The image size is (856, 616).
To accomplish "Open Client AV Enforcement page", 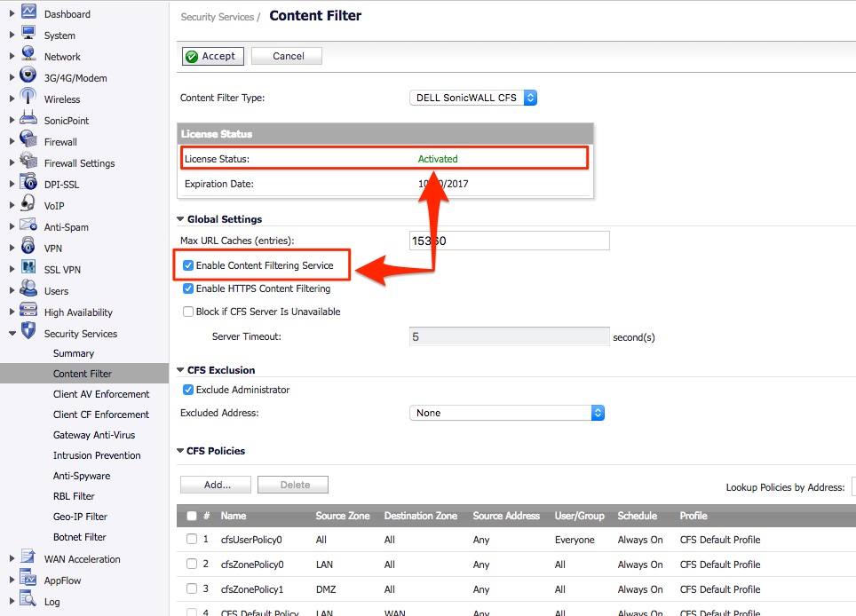I will click(101, 394).
